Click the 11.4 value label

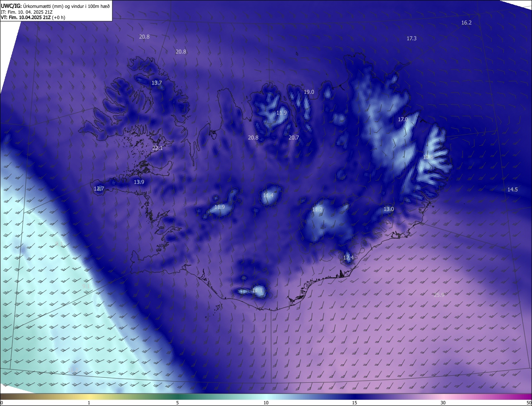point(268,196)
